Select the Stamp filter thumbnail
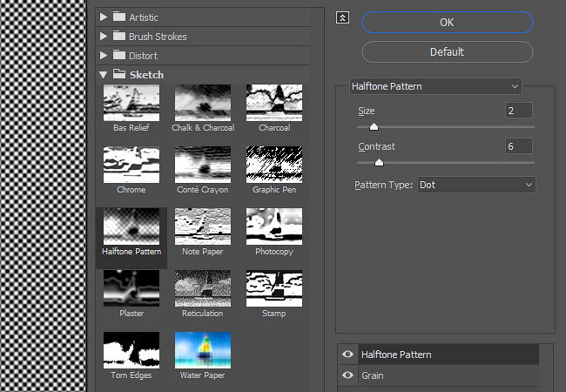Viewport: 566px width, 392px height. 274,288
